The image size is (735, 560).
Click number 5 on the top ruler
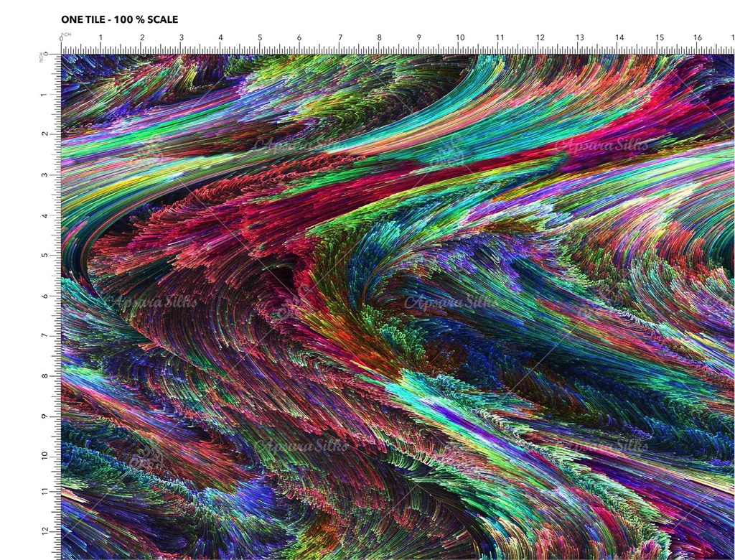(260, 38)
